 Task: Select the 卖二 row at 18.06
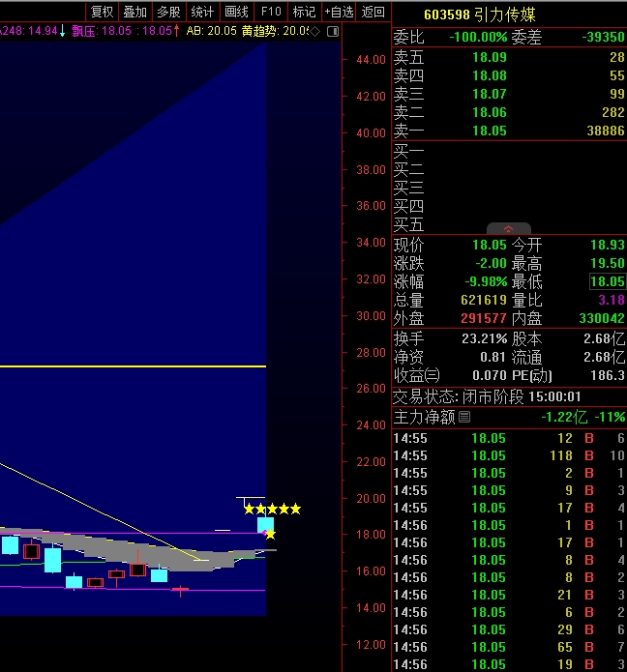[509, 112]
